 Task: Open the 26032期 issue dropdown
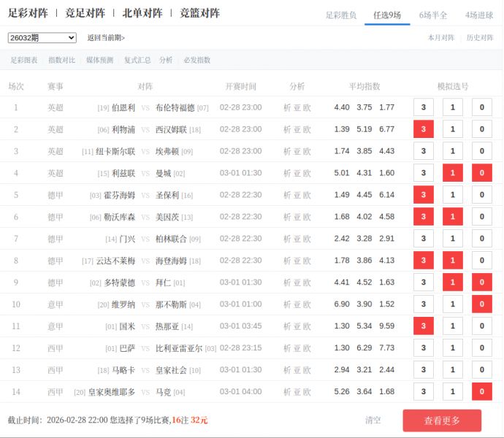[42, 38]
